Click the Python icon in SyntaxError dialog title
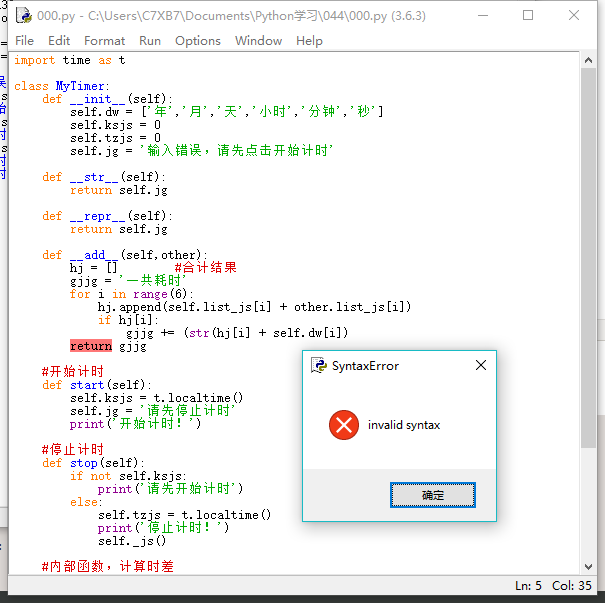 [x=319, y=366]
